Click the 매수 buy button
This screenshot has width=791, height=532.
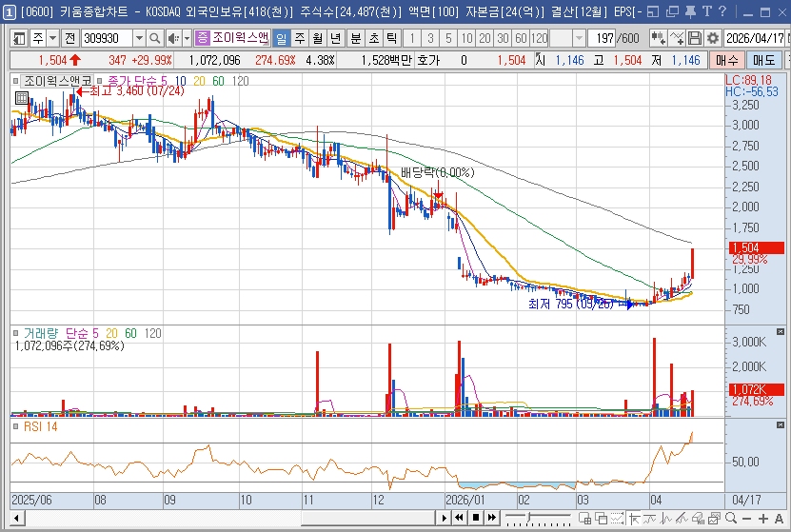(x=727, y=61)
